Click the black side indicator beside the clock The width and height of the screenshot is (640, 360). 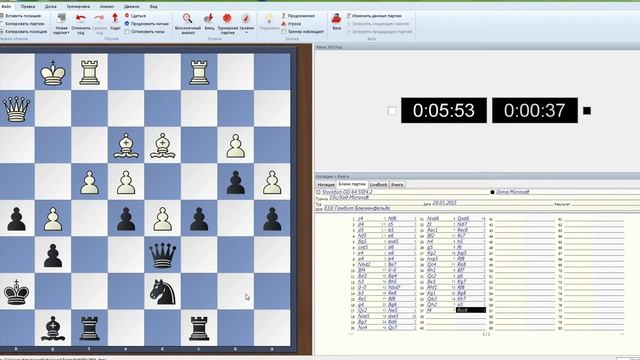(587, 111)
